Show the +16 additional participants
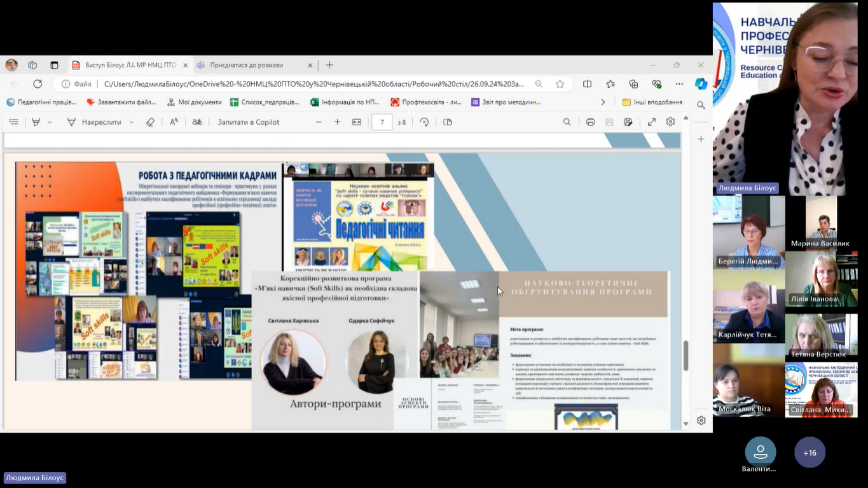This screenshot has width=868, height=488. point(809,452)
